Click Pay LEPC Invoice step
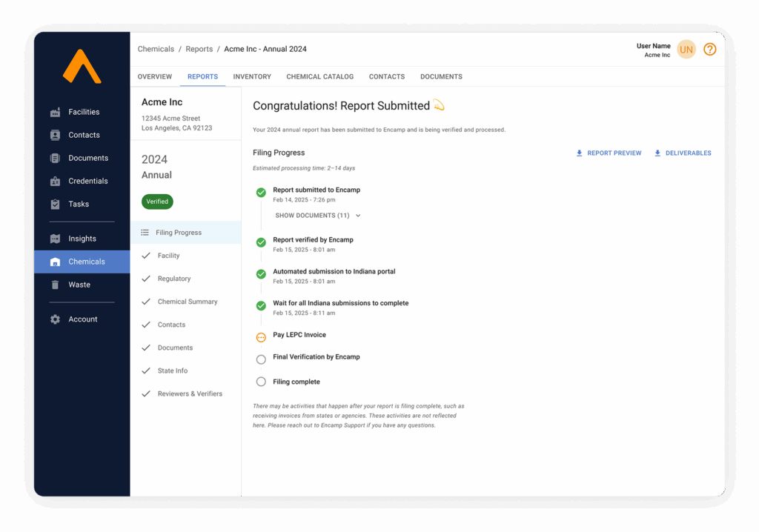The height and width of the screenshot is (532, 759). point(299,334)
